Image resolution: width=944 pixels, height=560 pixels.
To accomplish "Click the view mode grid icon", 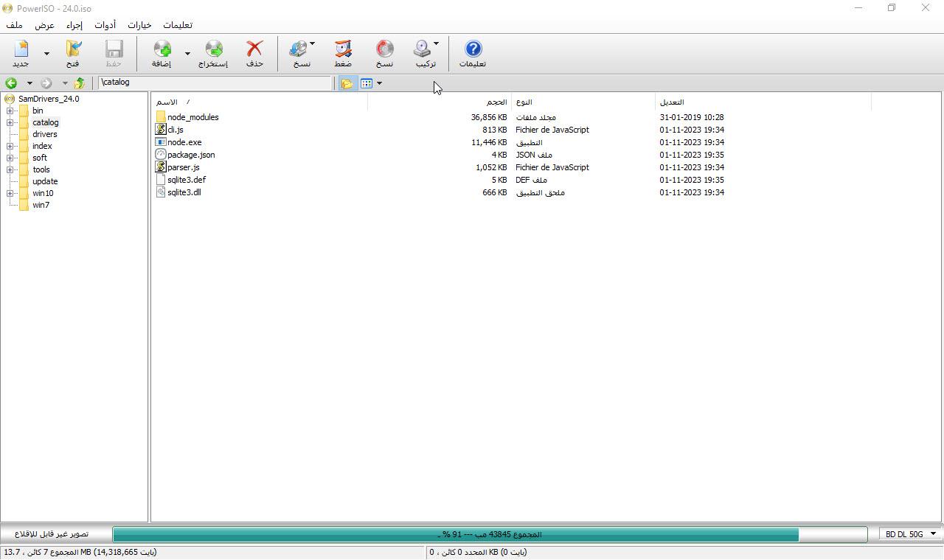I will [x=367, y=83].
